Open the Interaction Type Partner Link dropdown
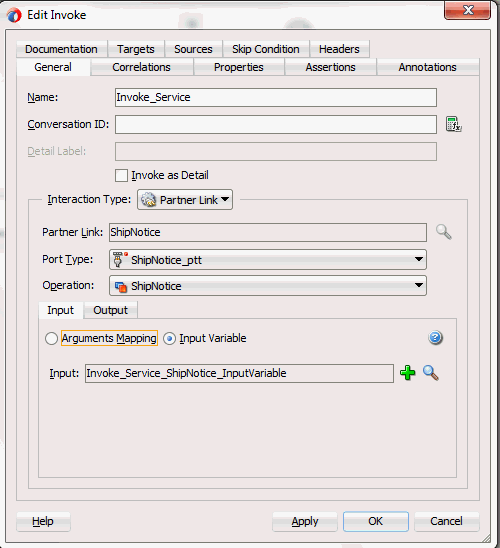This screenshot has height=548, width=500. click(185, 200)
